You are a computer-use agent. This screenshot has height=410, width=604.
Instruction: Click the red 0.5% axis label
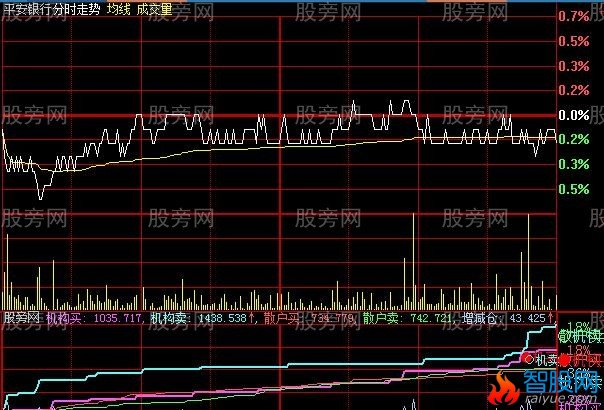pos(574,41)
